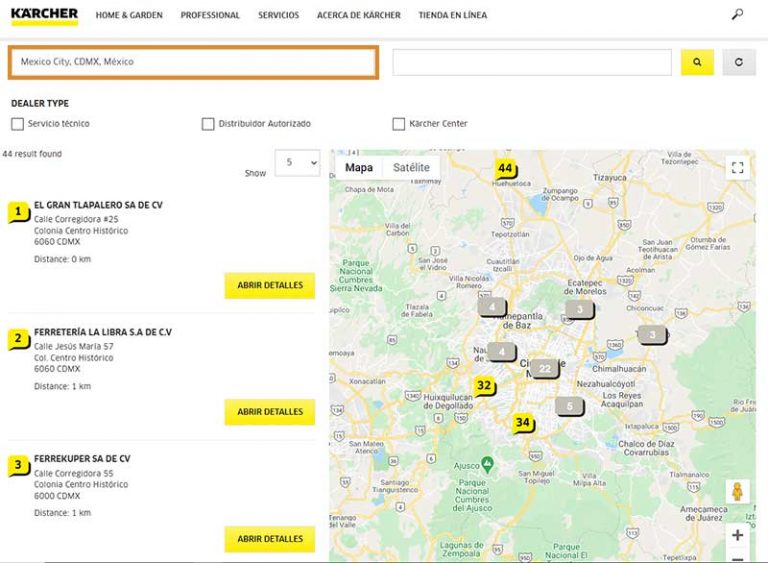Toggle fullscreen map view
The image size is (768, 563).
[x=738, y=168]
